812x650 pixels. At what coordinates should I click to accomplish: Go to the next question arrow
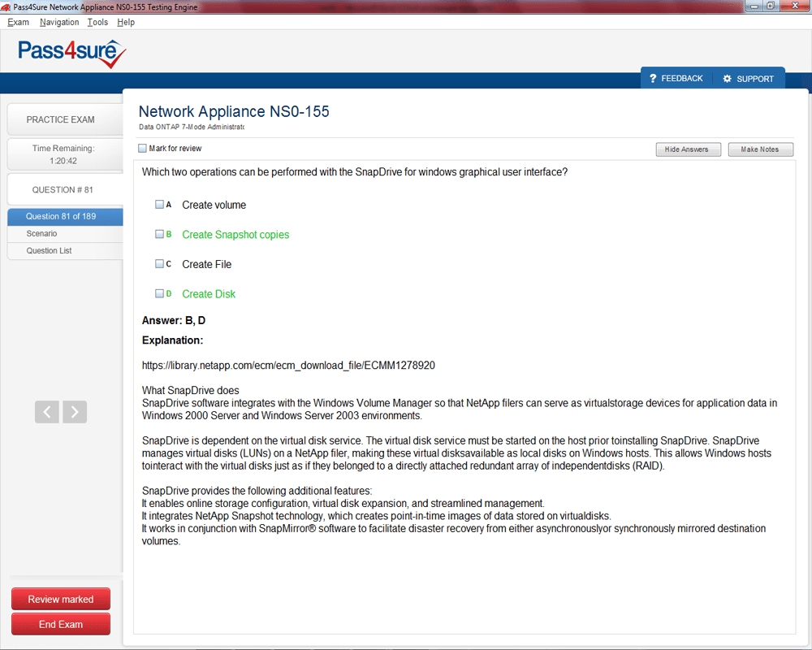(75, 412)
